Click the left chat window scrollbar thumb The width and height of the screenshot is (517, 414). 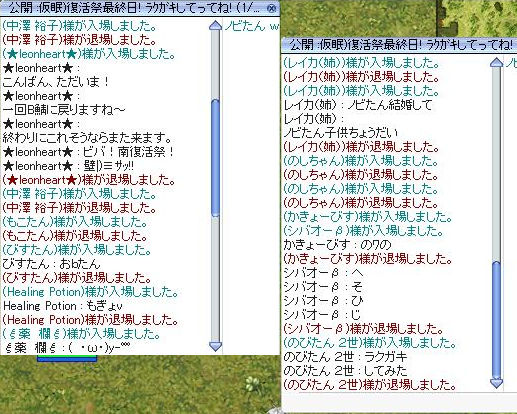215,157
